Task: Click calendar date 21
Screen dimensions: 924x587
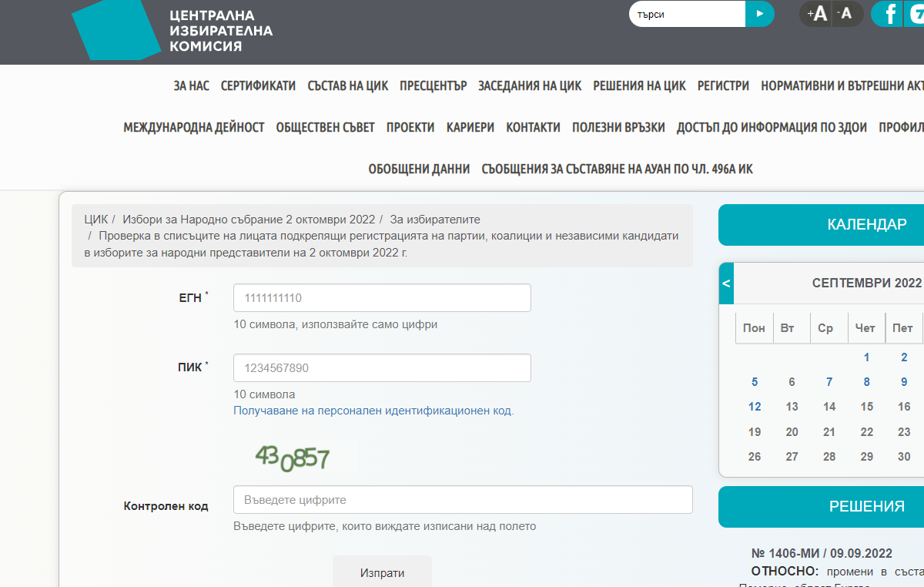Action: pos(829,432)
